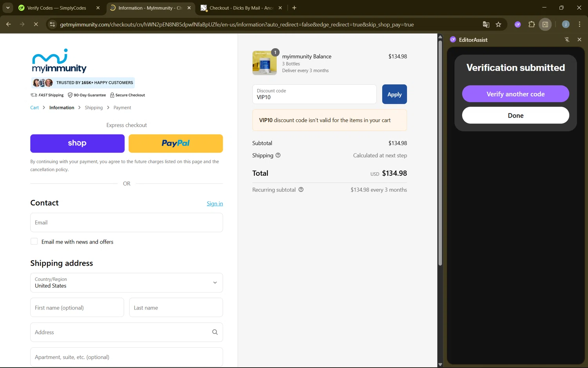Open the tab search dropdown arrow
Image resolution: width=588 pixels, height=368 pixels.
pyautogui.click(x=8, y=7)
